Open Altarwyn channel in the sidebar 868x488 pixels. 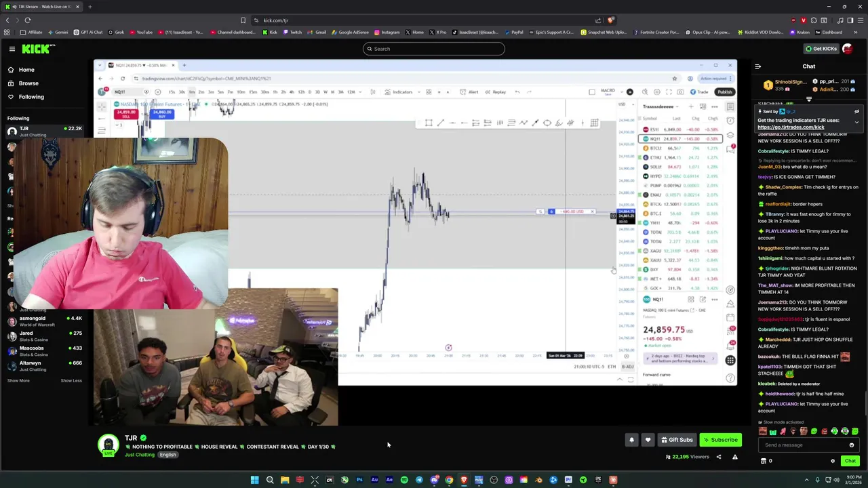click(x=44, y=365)
